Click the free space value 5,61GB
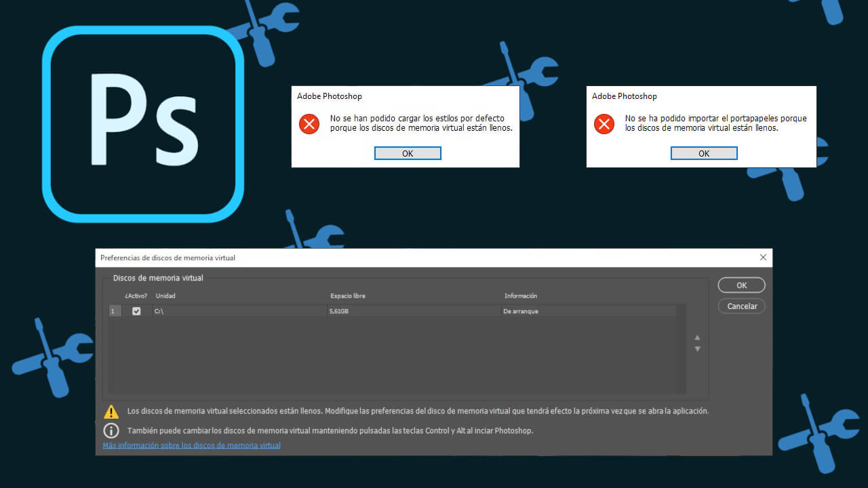 (339, 311)
